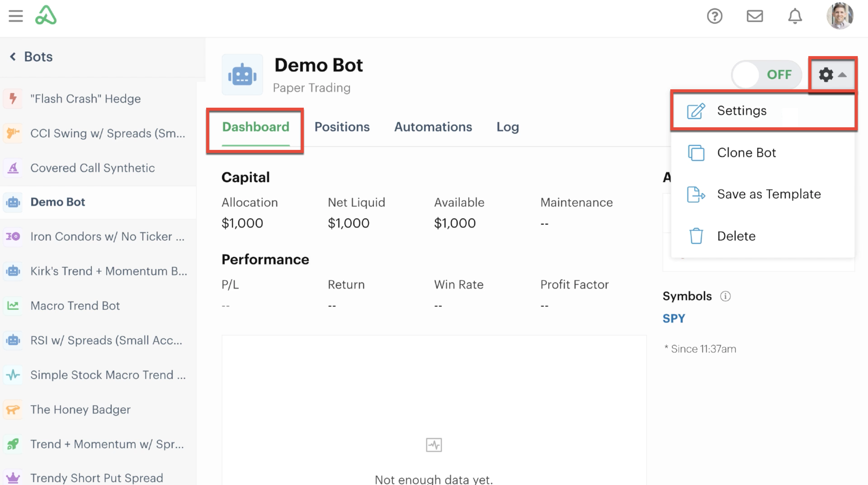Open the hamburger navigation menu
The image size is (868, 485).
coord(15,16)
